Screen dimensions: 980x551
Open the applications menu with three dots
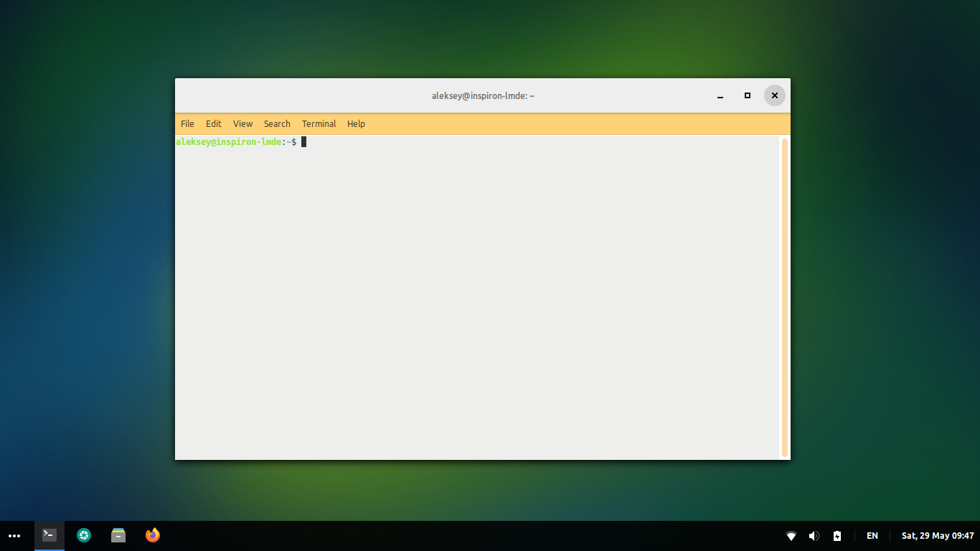click(x=14, y=536)
